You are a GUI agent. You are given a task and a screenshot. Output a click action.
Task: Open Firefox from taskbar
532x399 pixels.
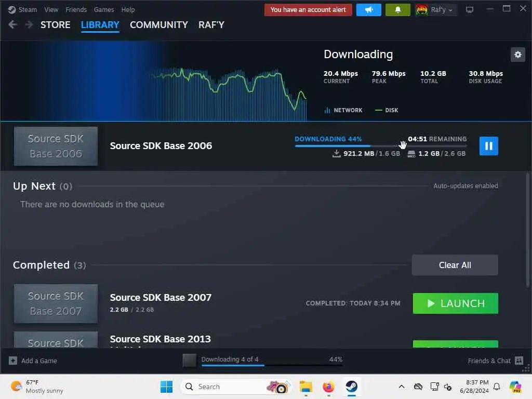pos(328,387)
